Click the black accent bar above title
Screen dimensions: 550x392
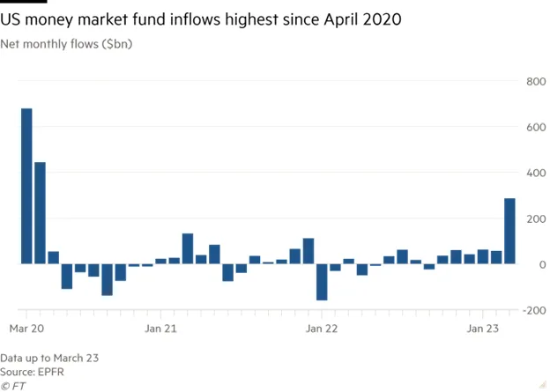(x=12, y=2)
